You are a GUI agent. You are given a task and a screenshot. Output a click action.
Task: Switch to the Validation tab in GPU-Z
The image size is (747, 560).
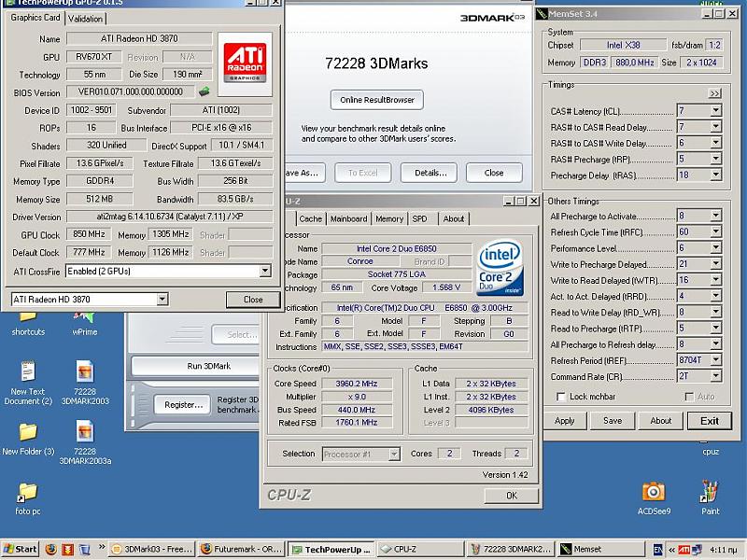(85, 19)
